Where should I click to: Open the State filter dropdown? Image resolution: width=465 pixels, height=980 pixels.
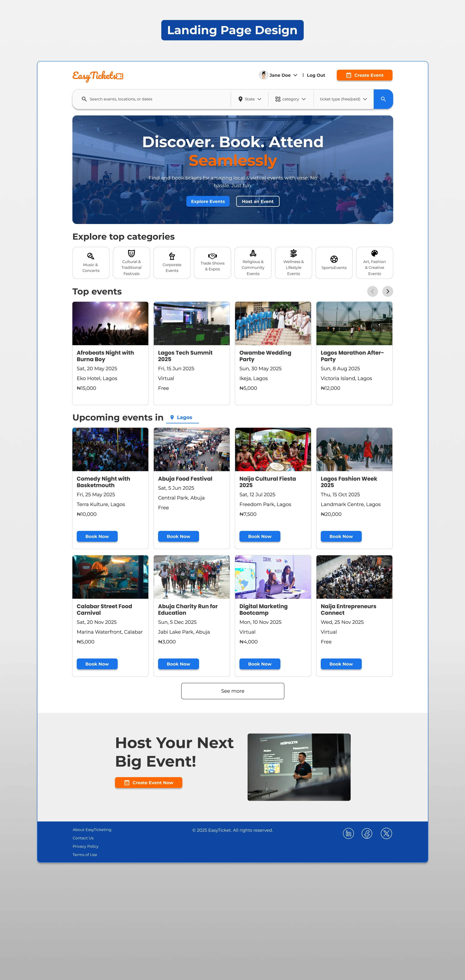tap(250, 99)
